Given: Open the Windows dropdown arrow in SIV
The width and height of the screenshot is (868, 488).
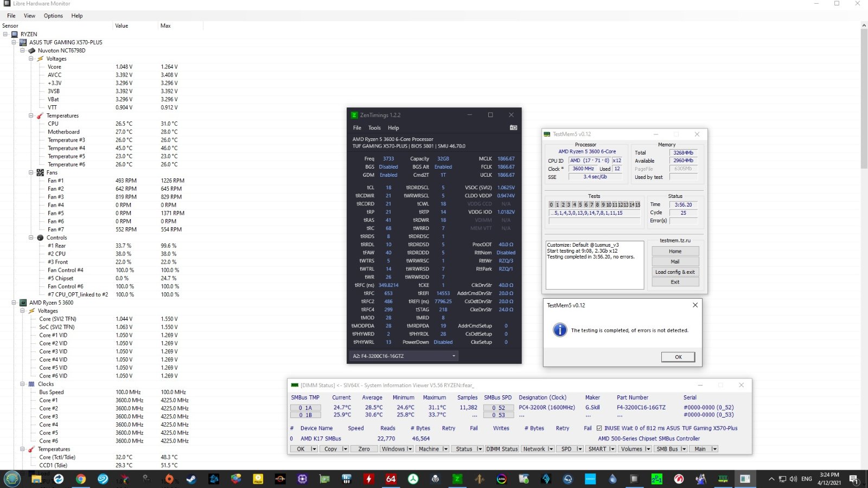Looking at the screenshot, I should click(410, 449).
